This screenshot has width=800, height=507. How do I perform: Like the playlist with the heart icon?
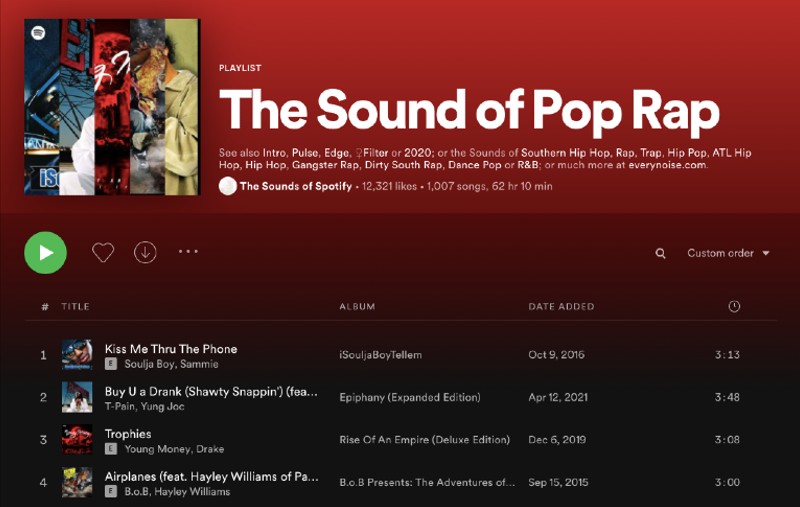click(103, 252)
